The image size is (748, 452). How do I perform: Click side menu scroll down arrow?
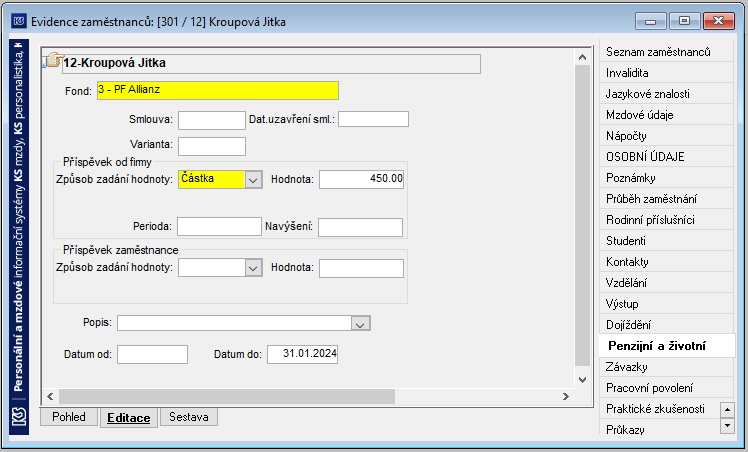[727, 425]
